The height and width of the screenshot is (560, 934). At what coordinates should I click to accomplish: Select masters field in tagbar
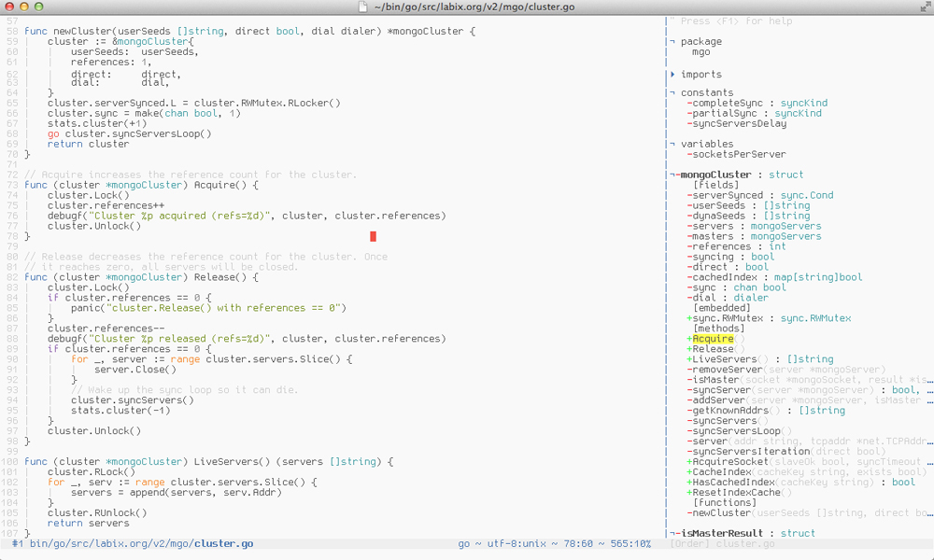point(713,236)
